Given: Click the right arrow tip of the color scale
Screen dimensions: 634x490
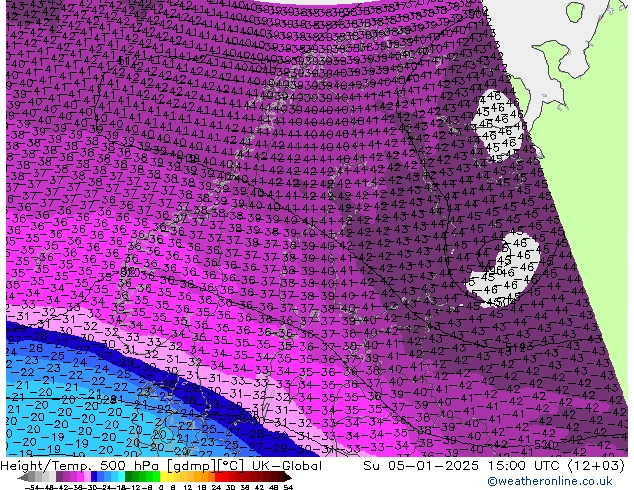Looking at the screenshot, I should tap(288, 478).
